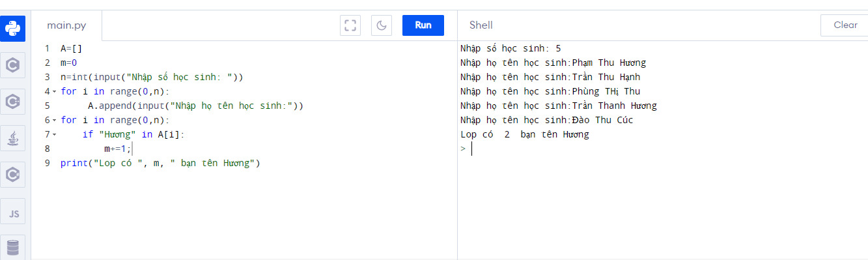Fold the if block at line 7
Screen dimensions: 868x260
(x=54, y=135)
